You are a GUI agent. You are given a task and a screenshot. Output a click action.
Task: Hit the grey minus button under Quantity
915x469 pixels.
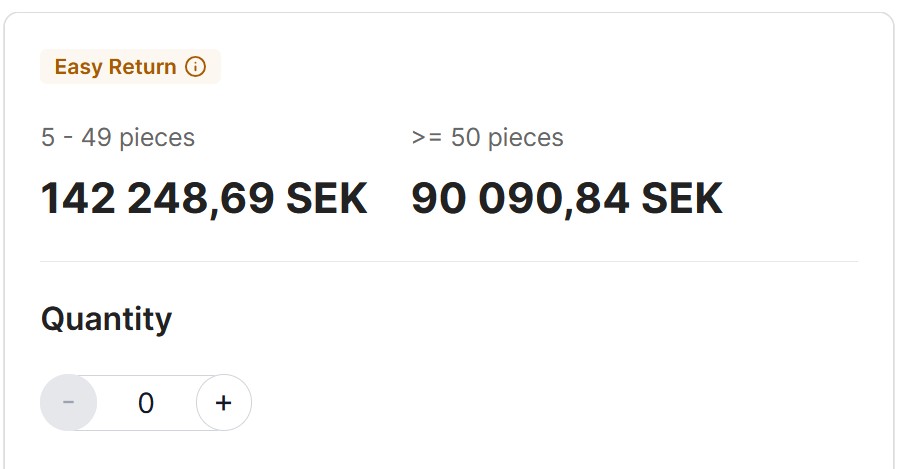69,403
